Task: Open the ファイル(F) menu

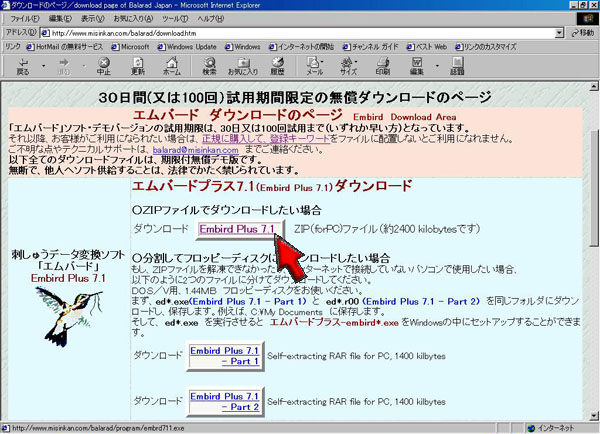Action: coord(24,18)
